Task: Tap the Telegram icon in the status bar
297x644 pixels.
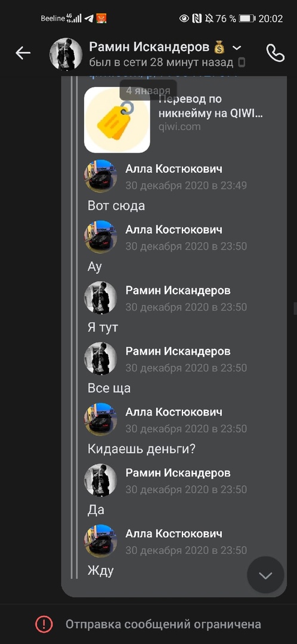Action: point(89,18)
